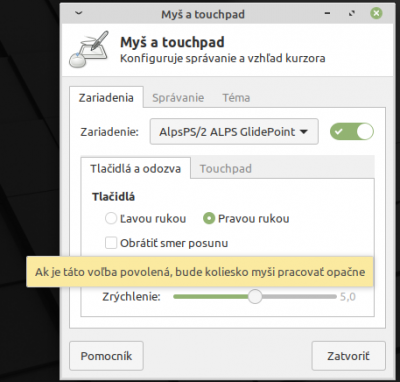Close window with green X button
Screen dimensions: 400x382
(376, 13)
